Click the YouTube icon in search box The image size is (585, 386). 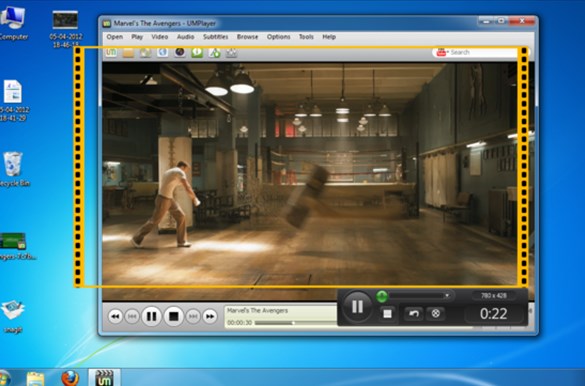pyautogui.click(x=441, y=53)
